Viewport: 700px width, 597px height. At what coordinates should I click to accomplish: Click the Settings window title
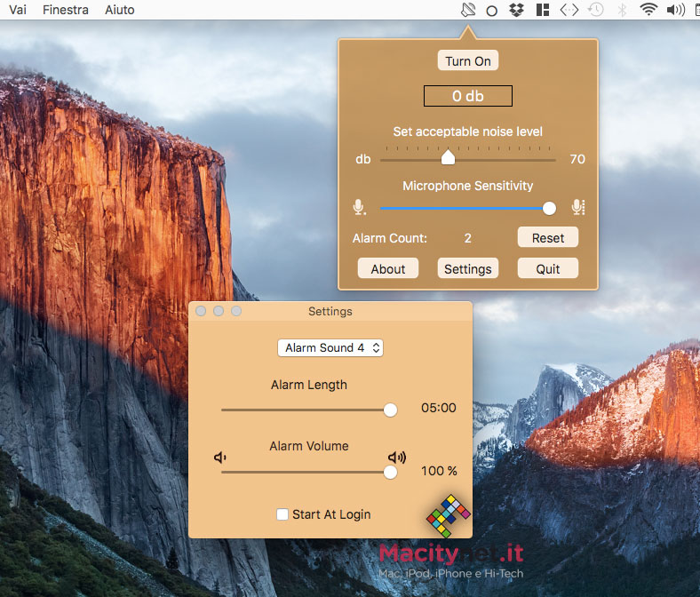coord(330,311)
